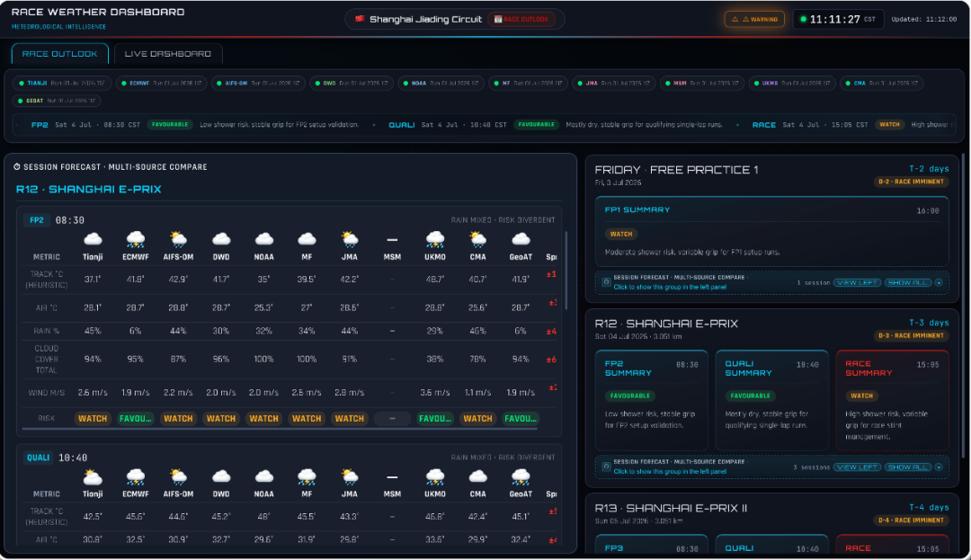
Task: Click Friday 'Click to show this group' link
Action: click(670, 287)
